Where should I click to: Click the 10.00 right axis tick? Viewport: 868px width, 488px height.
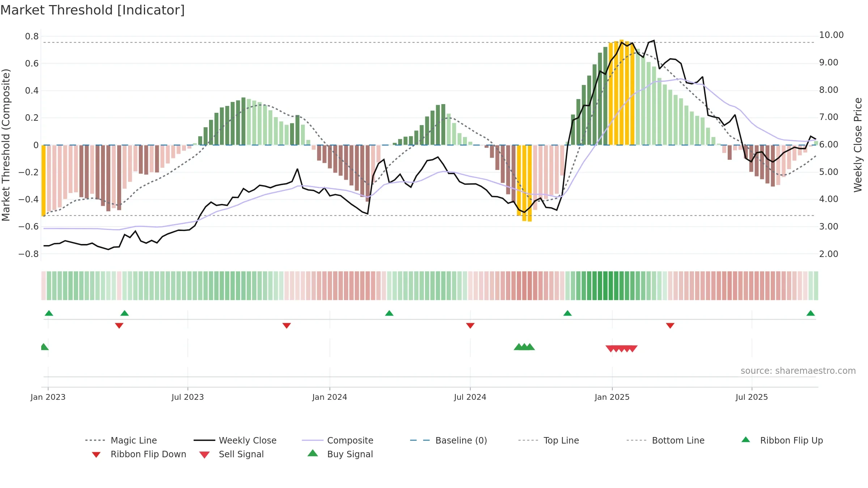pos(831,35)
